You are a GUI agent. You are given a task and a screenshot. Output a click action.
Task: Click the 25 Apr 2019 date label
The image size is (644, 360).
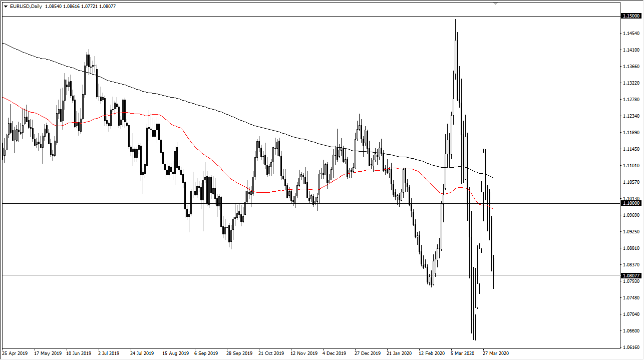tap(15, 353)
